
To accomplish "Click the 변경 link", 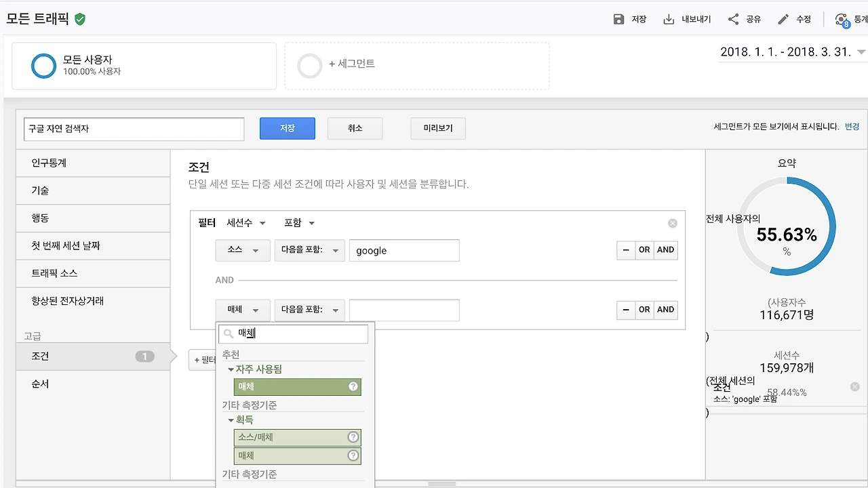I will 852,127.
